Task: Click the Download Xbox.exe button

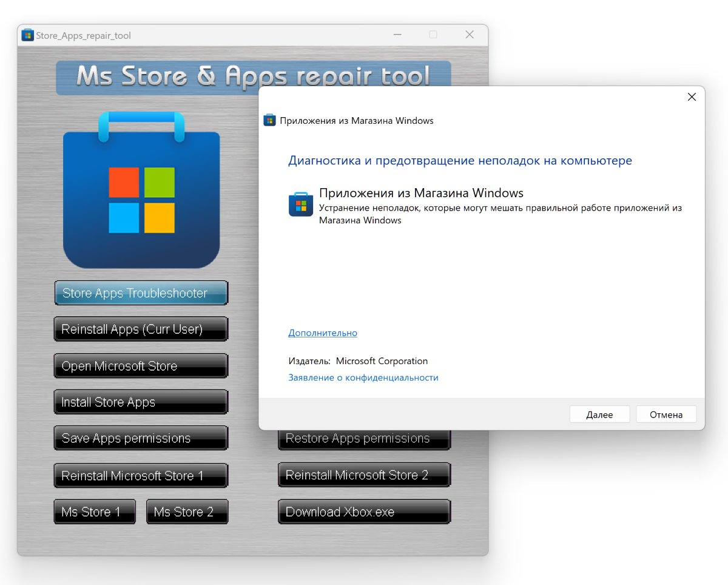Action: pyautogui.click(x=364, y=512)
